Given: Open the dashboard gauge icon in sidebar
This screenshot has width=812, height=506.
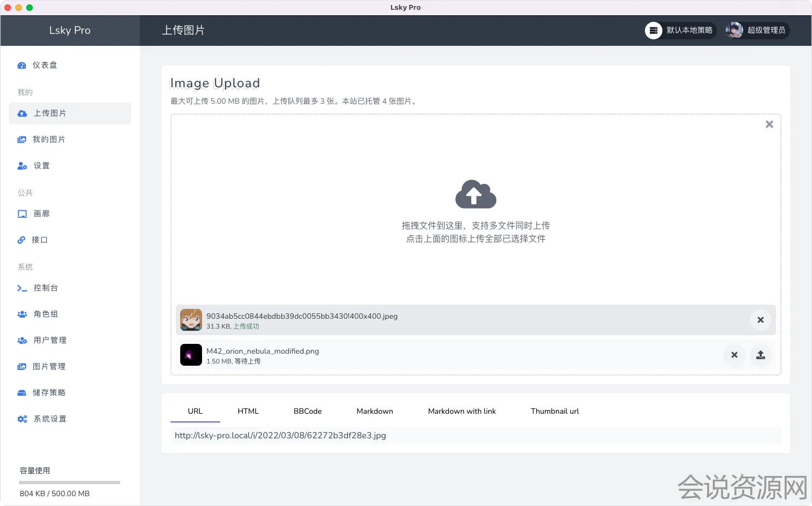Looking at the screenshot, I should pyautogui.click(x=22, y=66).
